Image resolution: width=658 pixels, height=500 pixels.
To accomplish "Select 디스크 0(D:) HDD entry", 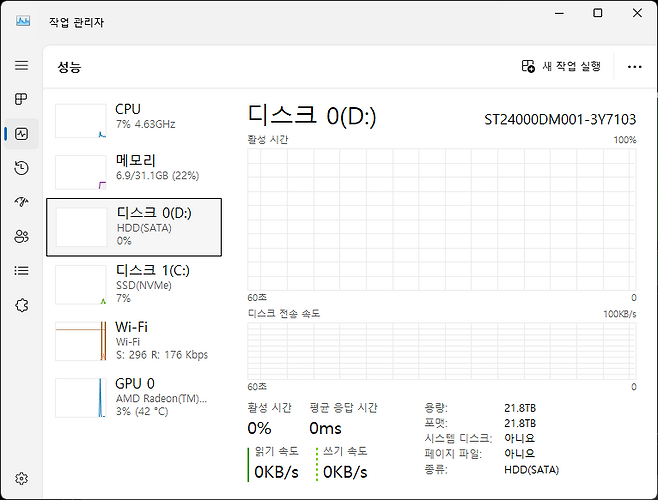I will tap(134, 227).
